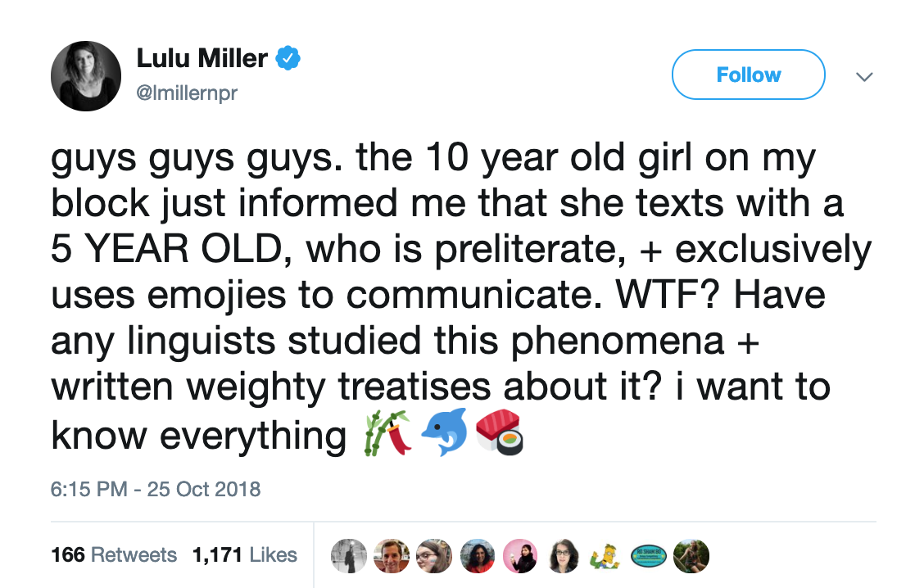Click the black-and-white first liker avatar
This screenshot has height=588, width=924.
tap(348, 554)
